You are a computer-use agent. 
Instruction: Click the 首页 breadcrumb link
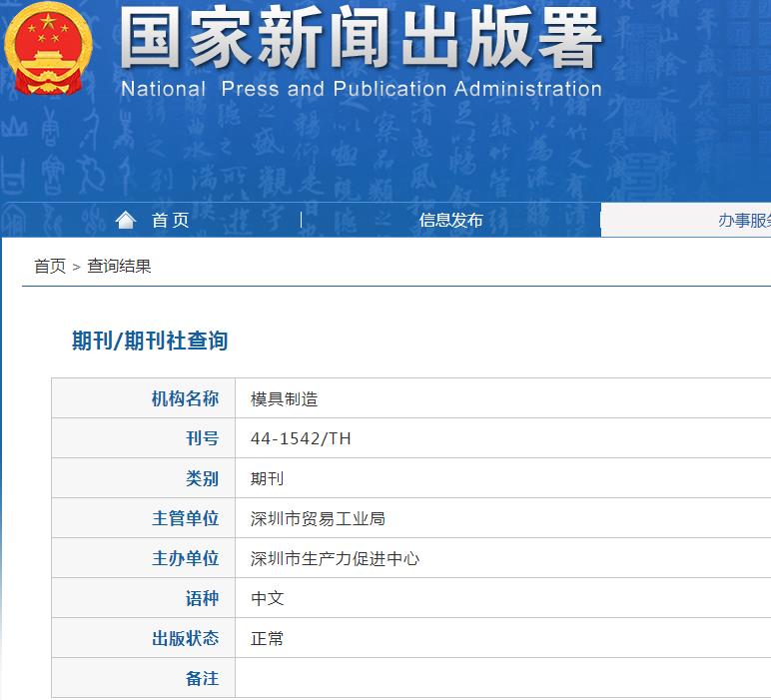[x=49, y=266]
